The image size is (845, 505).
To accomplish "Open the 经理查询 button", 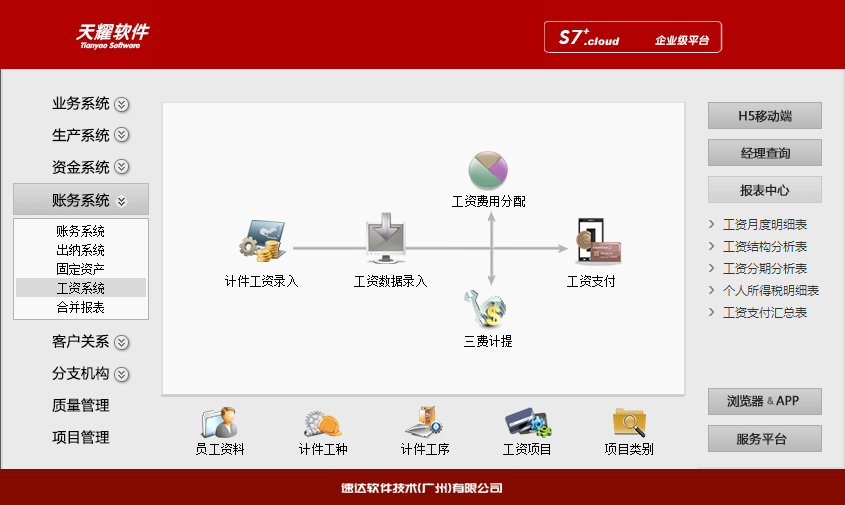I will click(x=765, y=153).
